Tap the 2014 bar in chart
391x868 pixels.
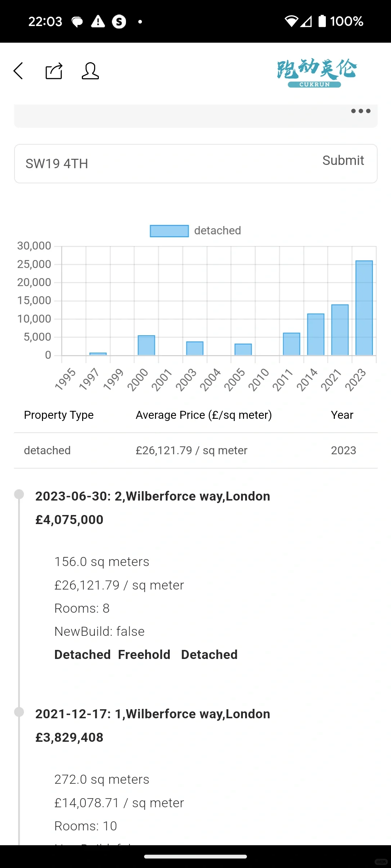316,334
